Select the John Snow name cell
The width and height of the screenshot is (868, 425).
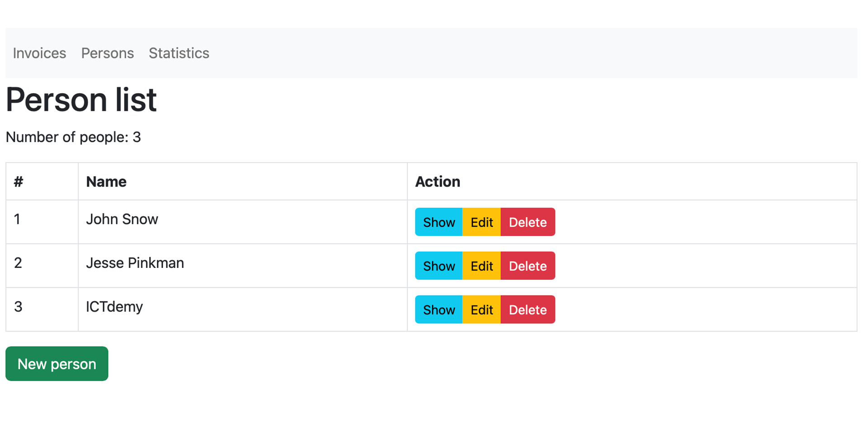click(x=122, y=220)
